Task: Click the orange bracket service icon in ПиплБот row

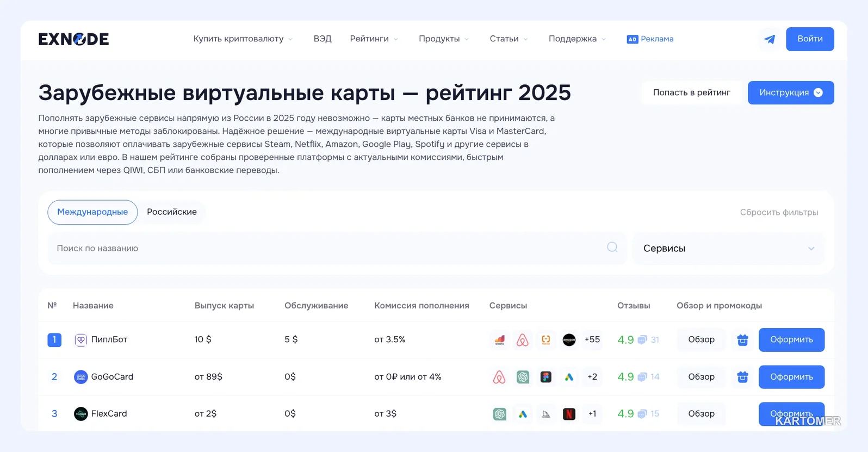Action: pyautogui.click(x=545, y=339)
